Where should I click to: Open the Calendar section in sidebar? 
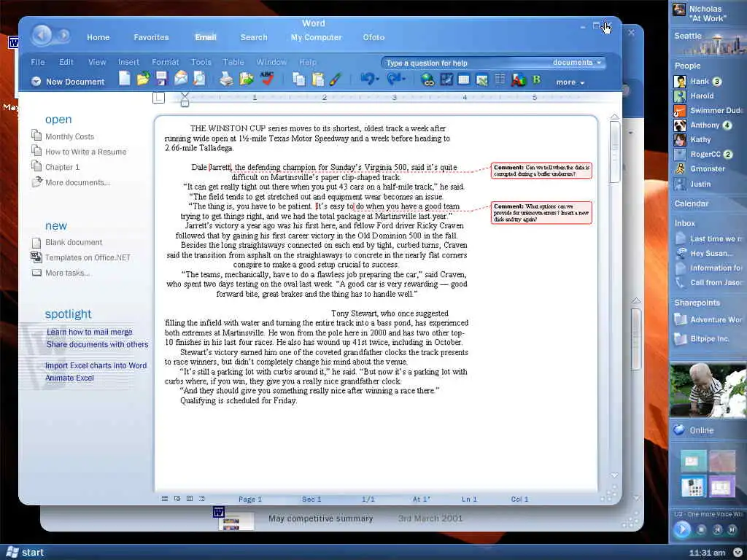point(692,203)
